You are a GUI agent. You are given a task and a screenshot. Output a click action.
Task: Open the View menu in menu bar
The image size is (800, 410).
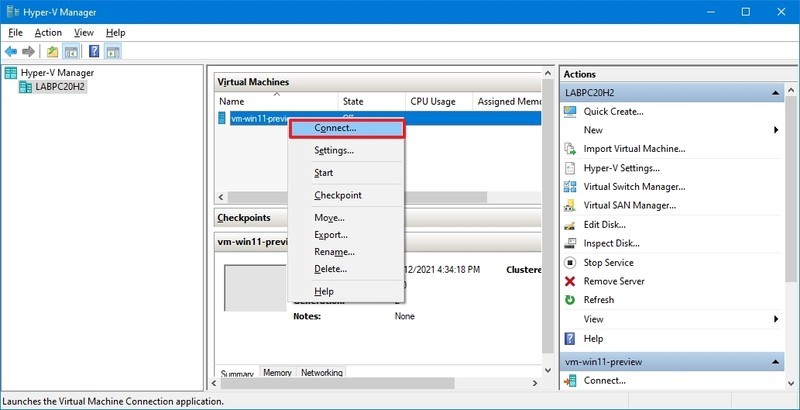84,33
